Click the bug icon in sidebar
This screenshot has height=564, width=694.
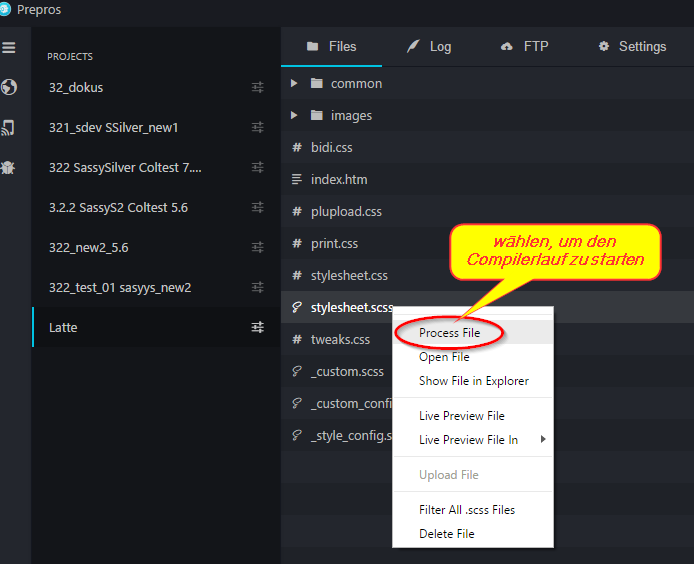click(x=9, y=167)
